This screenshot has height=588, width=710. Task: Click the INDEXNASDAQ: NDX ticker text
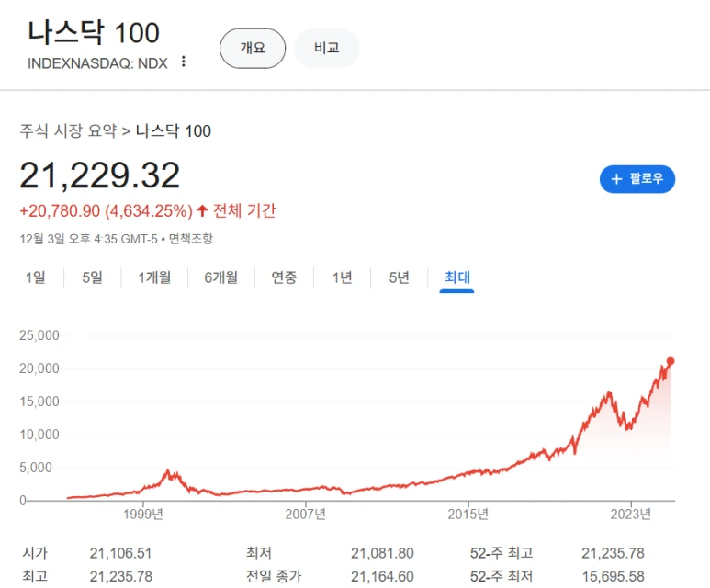click(x=97, y=63)
